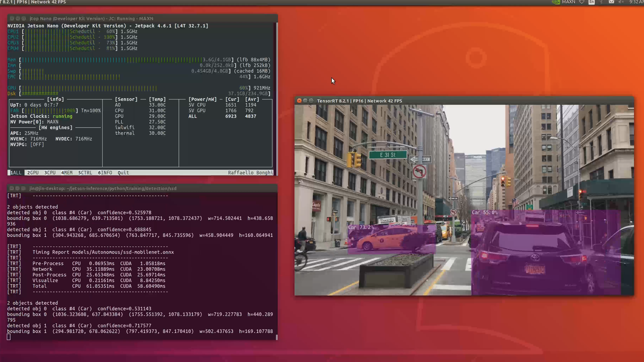This screenshot has height=362, width=644.
Task: Minimize the TensorRT detection window
Action: tap(305, 101)
